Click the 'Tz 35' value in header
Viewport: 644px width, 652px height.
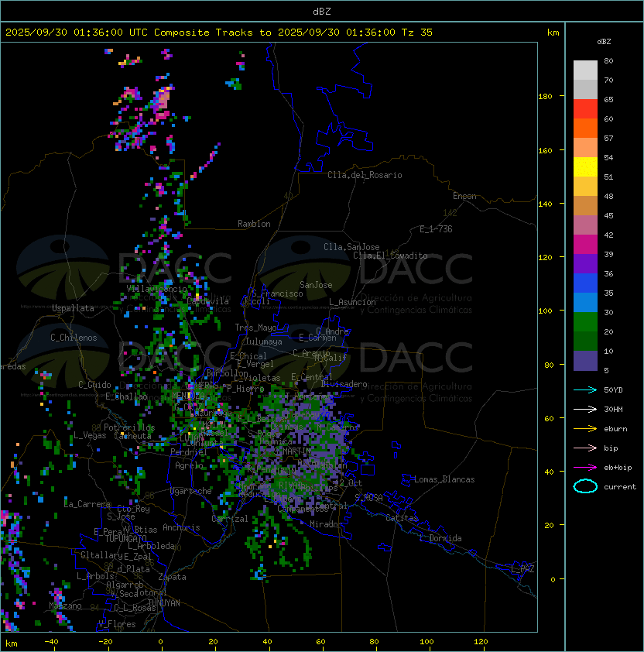pos(417,33)
